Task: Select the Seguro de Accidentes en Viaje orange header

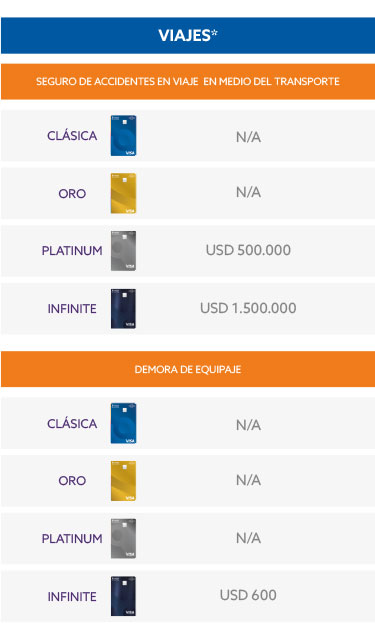Action: point(188,81)
